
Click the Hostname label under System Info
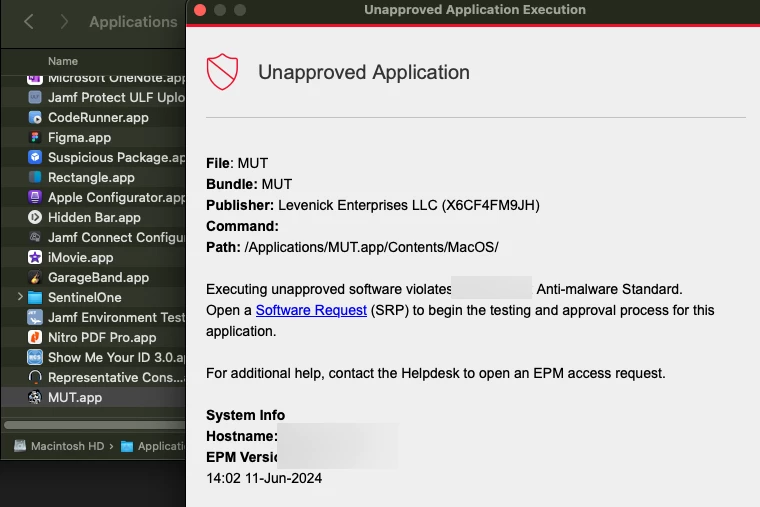241,436
